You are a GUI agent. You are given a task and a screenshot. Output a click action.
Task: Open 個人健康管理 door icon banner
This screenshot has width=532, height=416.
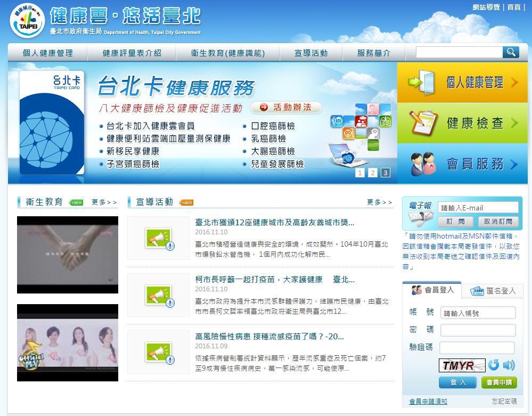click(462, 82)
